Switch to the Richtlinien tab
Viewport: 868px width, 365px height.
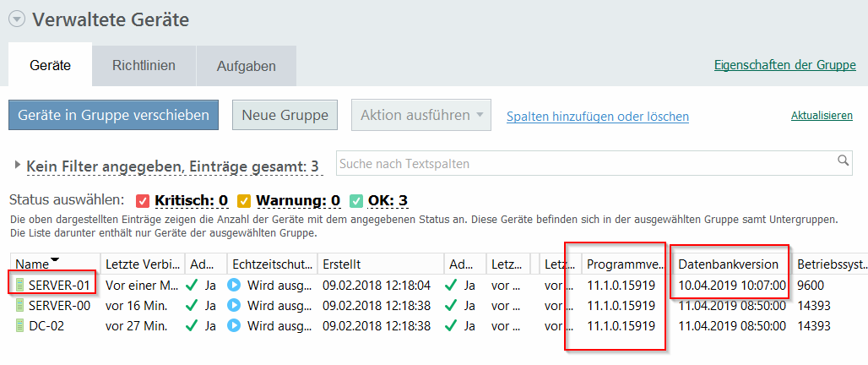pos(144,65)
